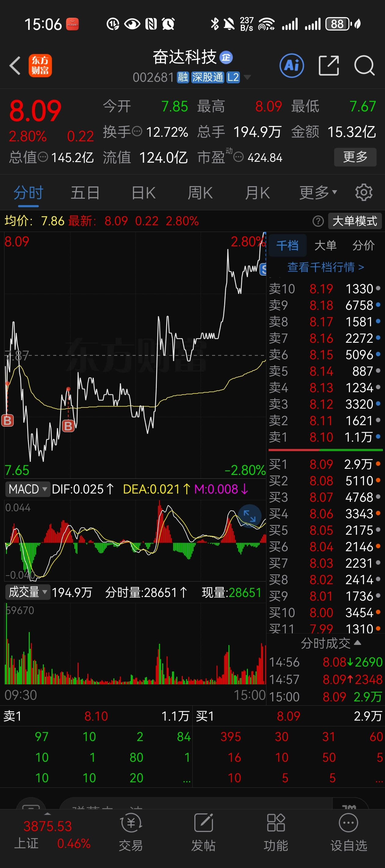Image resolution: width=385 pixels, height=868 pixels.
Task: Tap the 市盈 info bubble icon
Action: tap(239, 157)
